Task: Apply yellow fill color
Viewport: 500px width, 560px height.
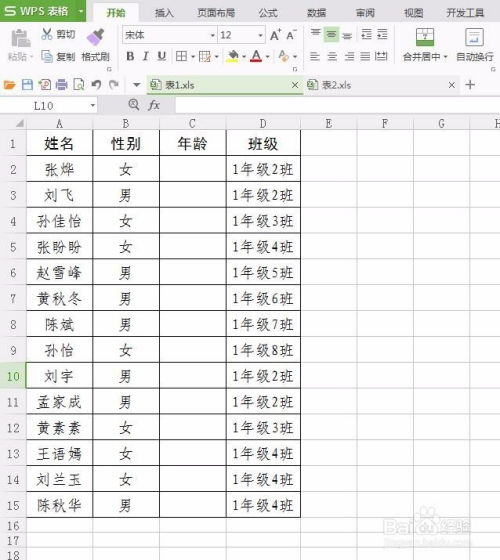Action: tap(233, 56)
